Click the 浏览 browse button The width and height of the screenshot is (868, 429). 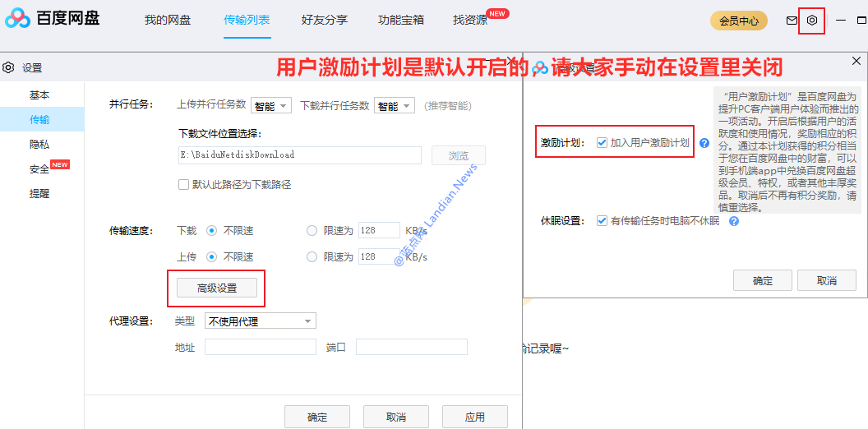pyautogui.click(x=459, y=155)
